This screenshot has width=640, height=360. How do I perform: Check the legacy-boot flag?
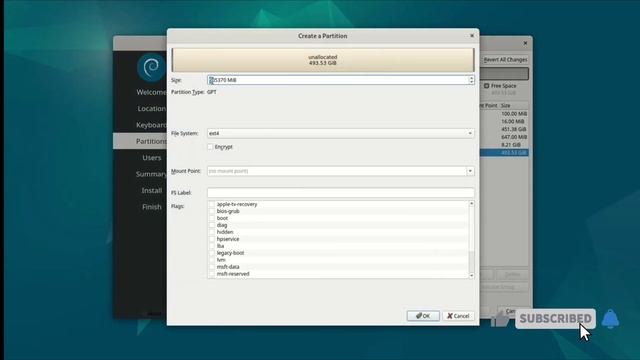point(211,253)
